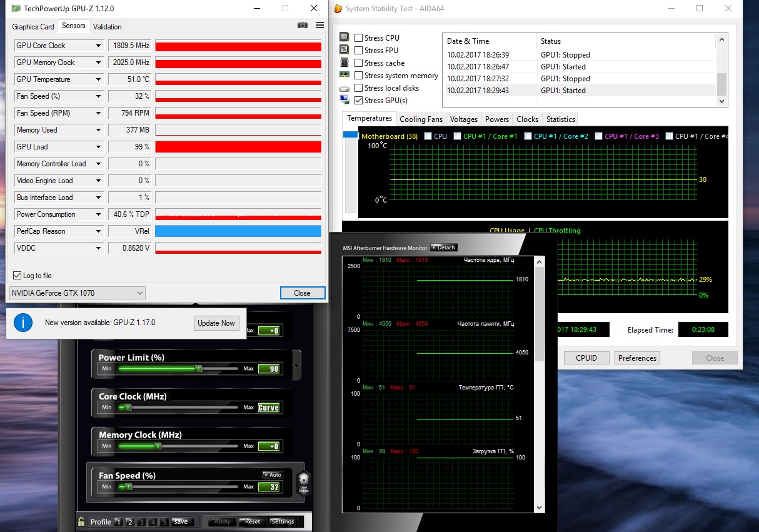Viewport: 759px width, 532px height.
Task: Click the Stress GPU(s) monitor icon
Action: 344,100
